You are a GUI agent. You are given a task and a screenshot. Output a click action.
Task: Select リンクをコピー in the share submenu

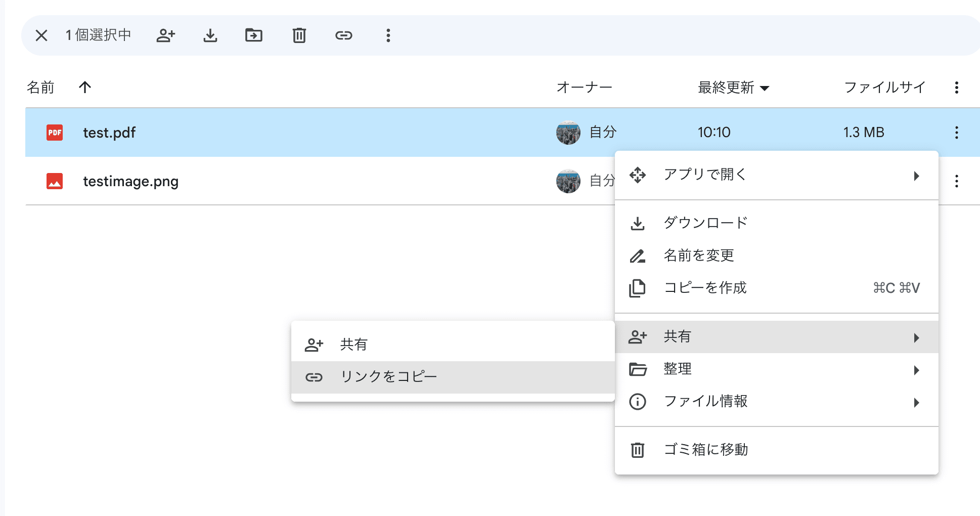tap(388, 377)
